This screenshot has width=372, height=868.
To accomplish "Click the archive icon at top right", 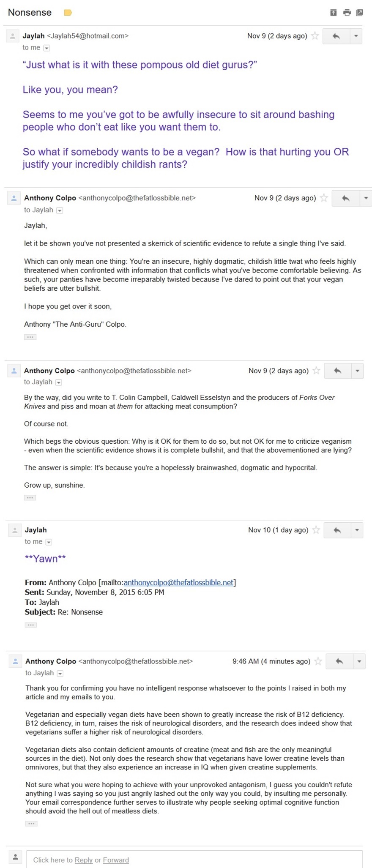I will click(334, 13).
